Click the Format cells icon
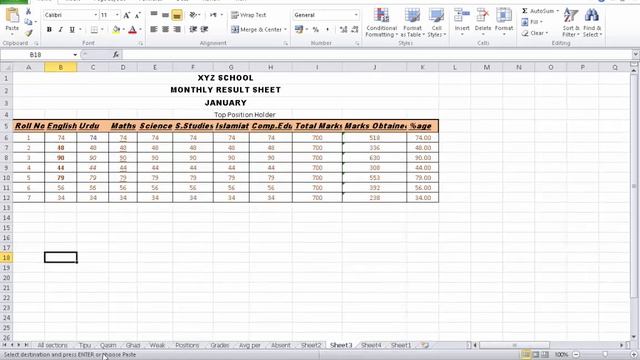The width and height of the screenshot is (640, 360). (504, 16)
